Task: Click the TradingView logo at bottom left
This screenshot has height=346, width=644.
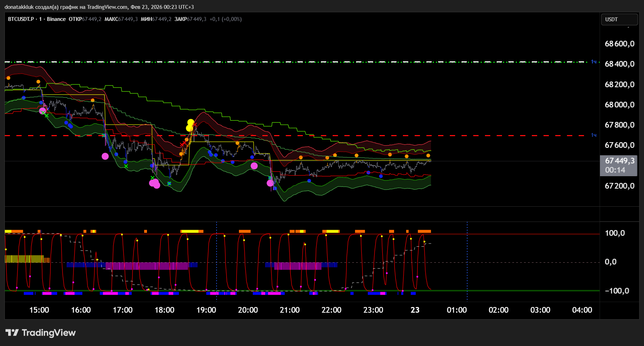Action: (41, 333)
